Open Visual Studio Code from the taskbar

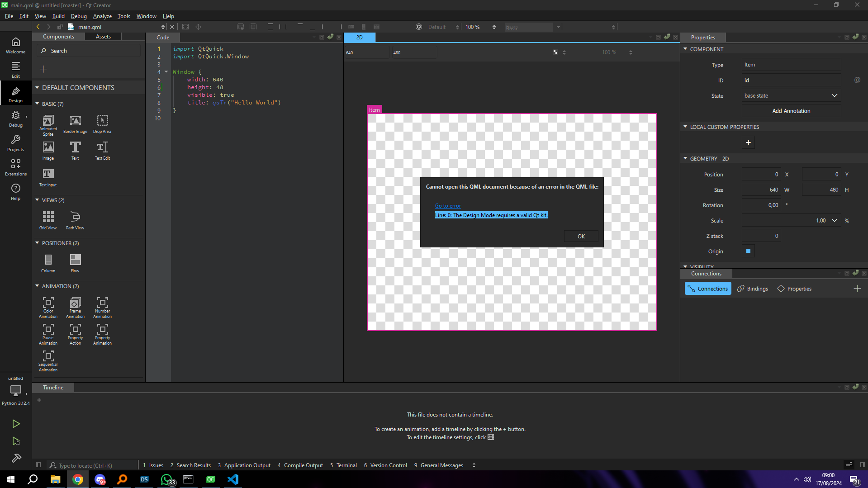click(233, 479)
